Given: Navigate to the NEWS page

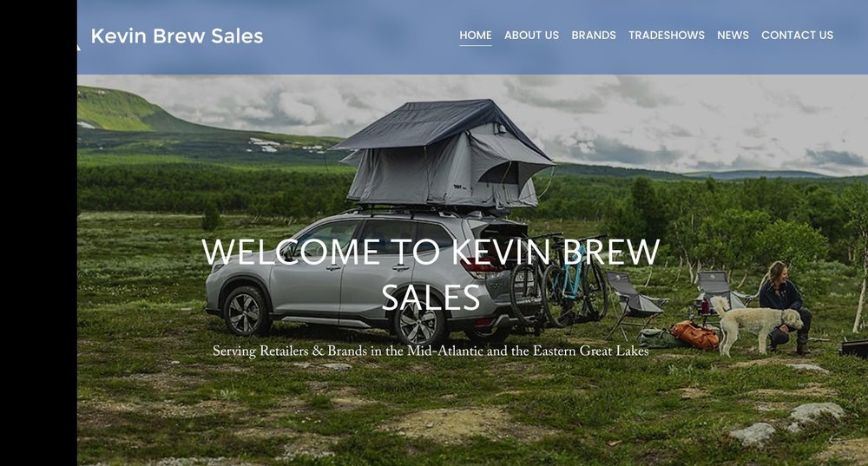Looking at the screenshot, I should pos(733,35).
